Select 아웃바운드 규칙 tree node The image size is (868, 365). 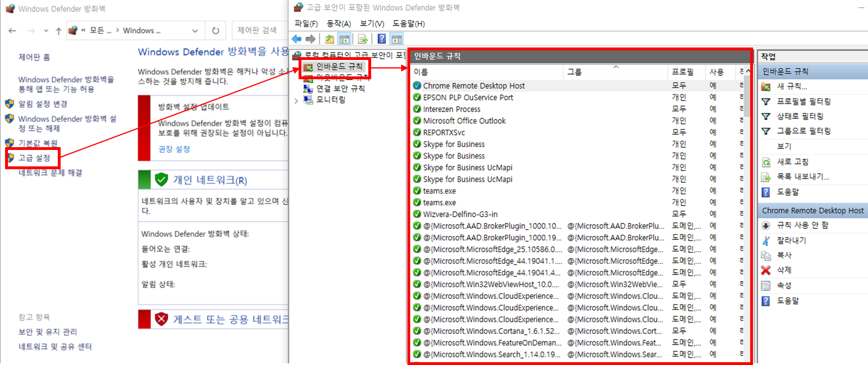(x=343, y=78)
